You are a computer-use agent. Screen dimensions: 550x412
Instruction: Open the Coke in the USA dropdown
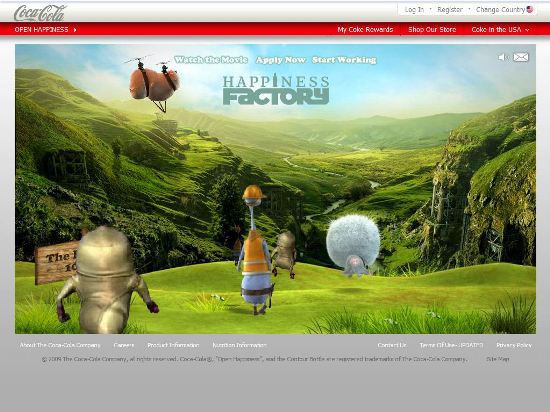point(501,30)
